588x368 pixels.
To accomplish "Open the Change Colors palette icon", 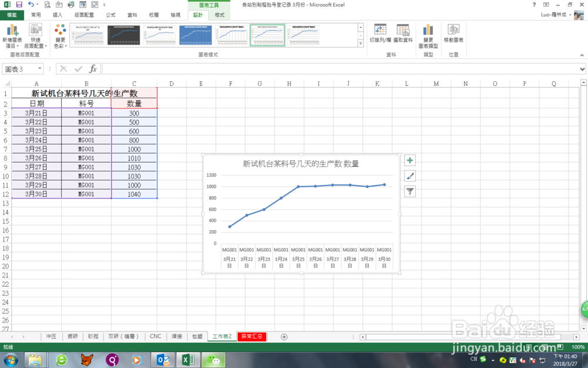I will [61, 36].
